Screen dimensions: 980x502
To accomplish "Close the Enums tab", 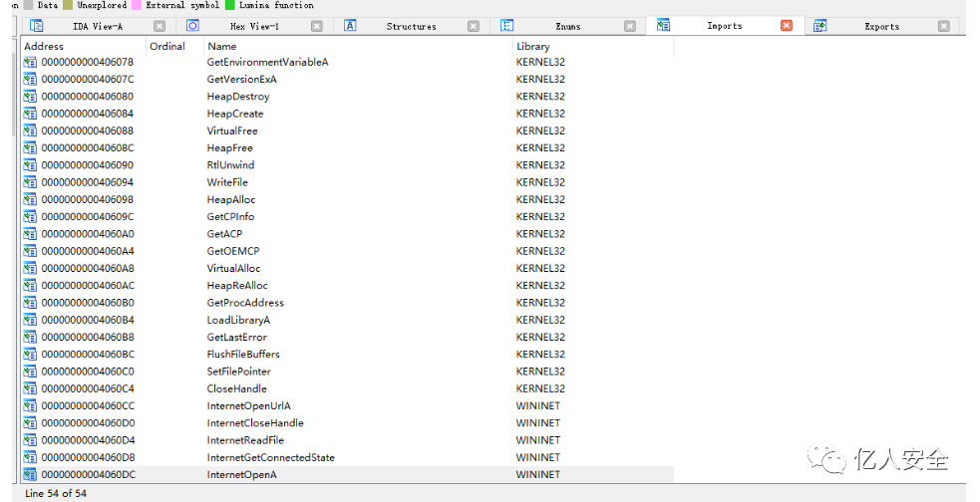I will point(630,26).
